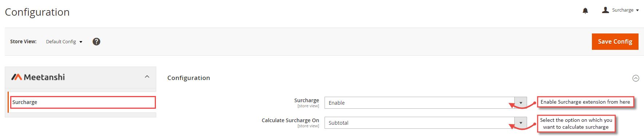Click the Configuration page title

point(37,12)
